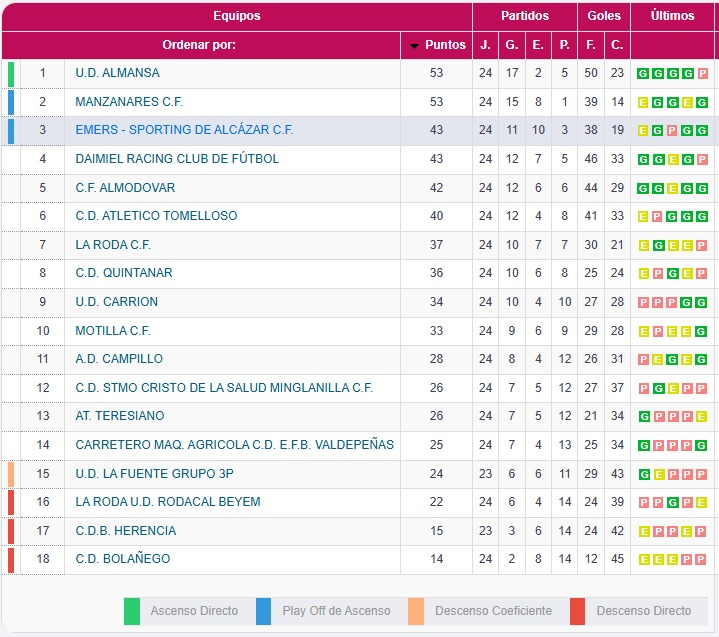This screenshot has width=719, height=637.
Task: Click the green Ascenso Directo legend swatch
Action: pyautogui.click(x=132, y=611)
